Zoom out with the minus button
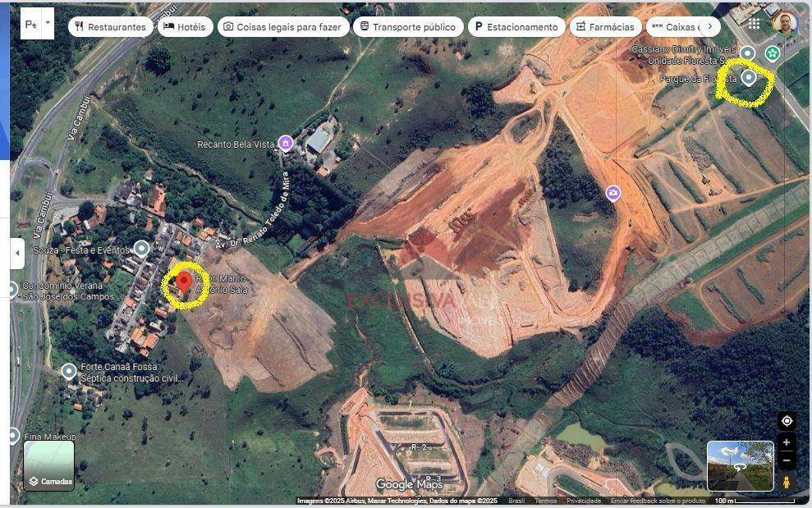Screen dimensions: 812x508 tap(787, 460)
